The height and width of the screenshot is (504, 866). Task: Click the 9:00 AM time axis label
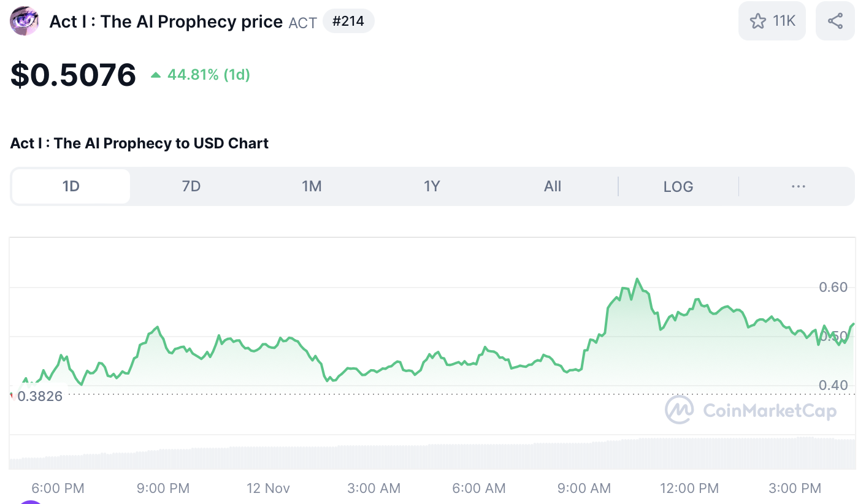(584, 489)
